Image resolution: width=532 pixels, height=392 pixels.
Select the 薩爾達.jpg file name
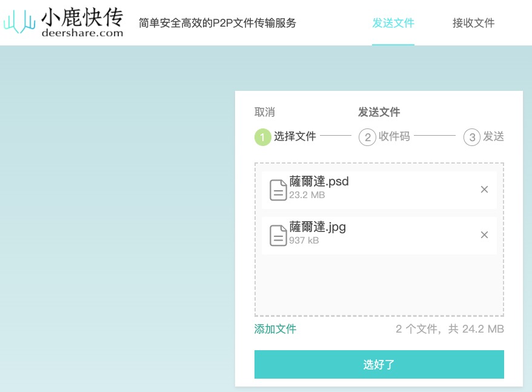pos(318,227)
